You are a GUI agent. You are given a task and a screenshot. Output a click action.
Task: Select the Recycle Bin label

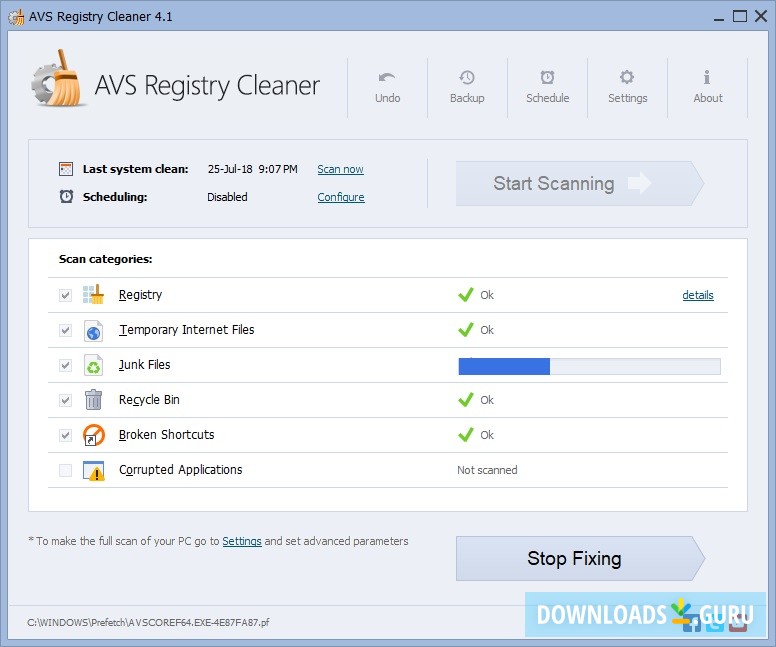(149, 400)
